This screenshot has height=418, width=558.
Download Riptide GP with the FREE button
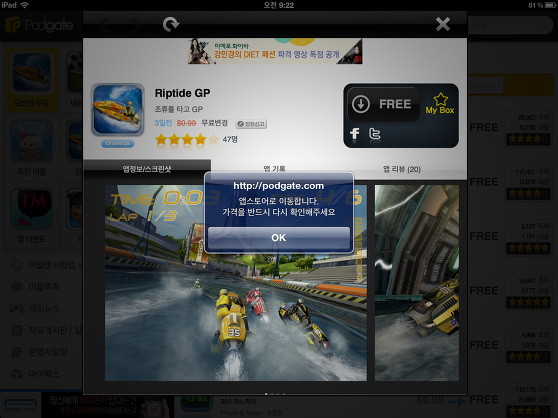pos(383,104)
